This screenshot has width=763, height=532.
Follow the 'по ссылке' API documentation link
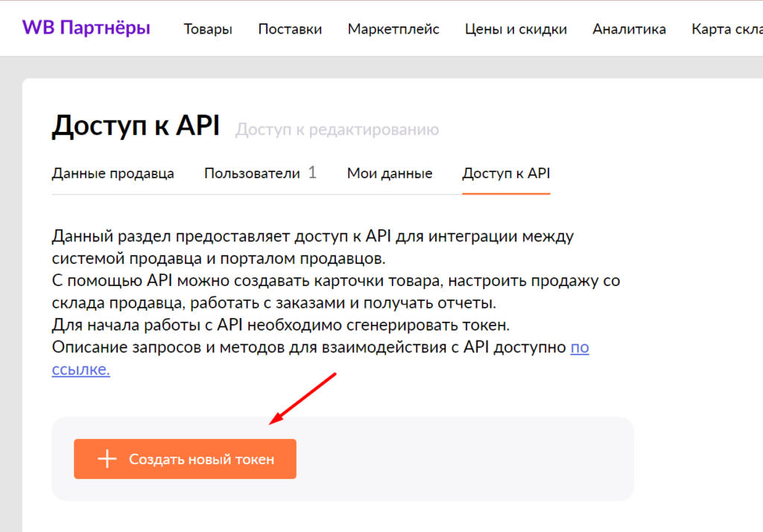coord(580,347)
